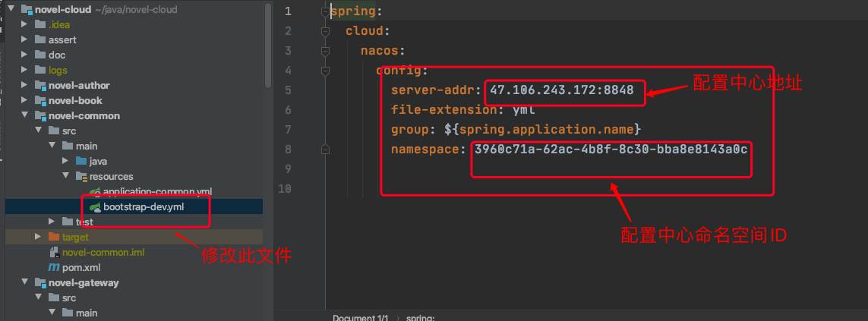Click the spring breadcrumb in status bar
The width and height of the screenshot is (868, 321).
421,318
